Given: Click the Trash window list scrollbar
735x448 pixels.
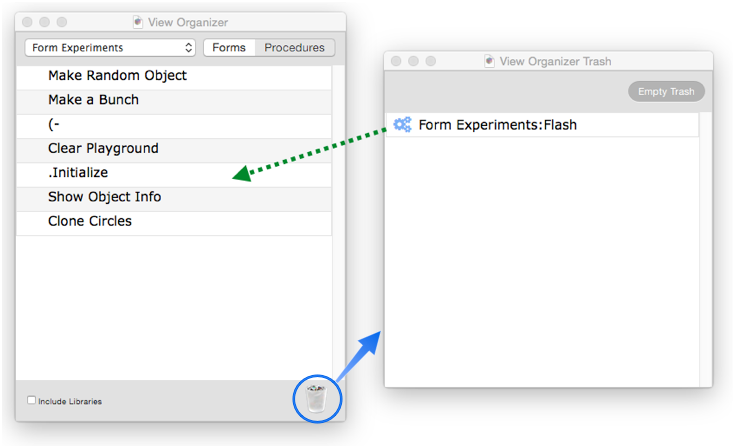Looking at the screenshot, I should pos(705,249).
